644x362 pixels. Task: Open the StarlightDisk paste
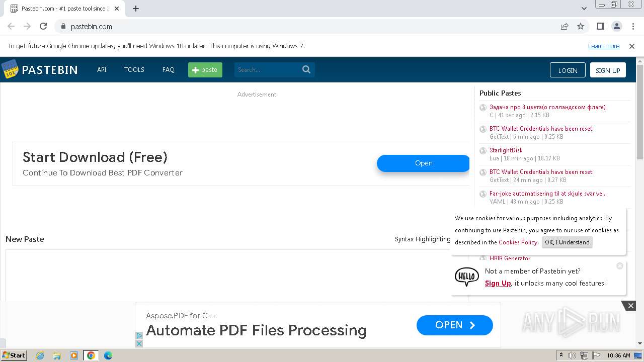click(506, 150)
